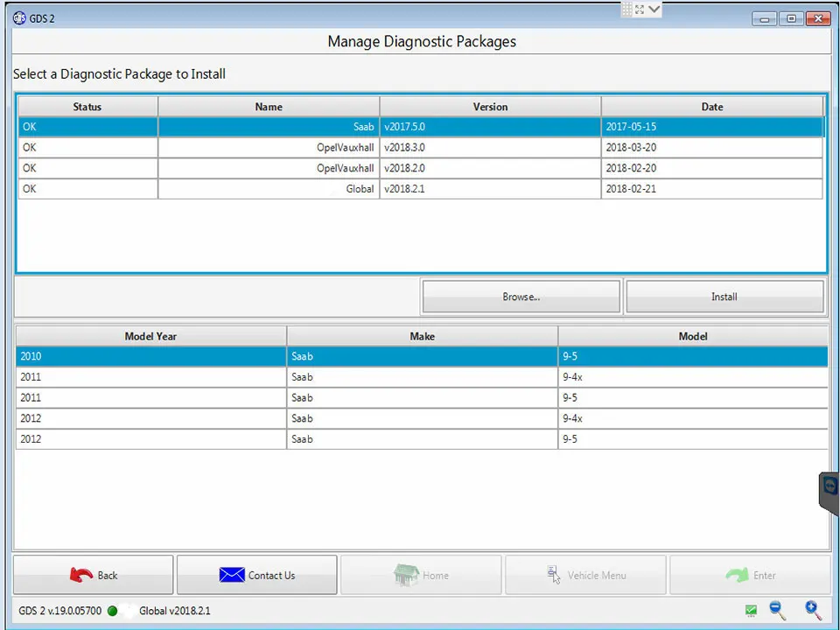The width and height of the screenshot is (840, 630).
Task: Click the Global v2018.2.1 status bar text
Action: coord(175,611)
